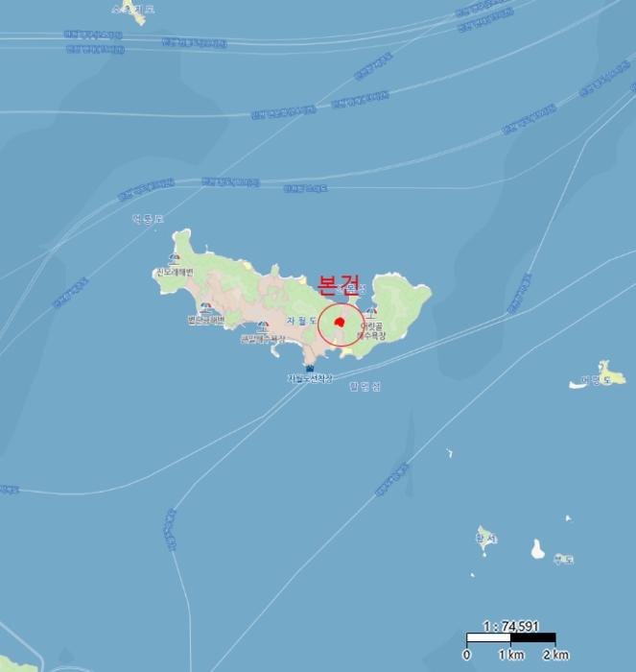Click the tiny white islet south of 자월도
This screenshot has height=672, width=636.
tap(449, 452)
